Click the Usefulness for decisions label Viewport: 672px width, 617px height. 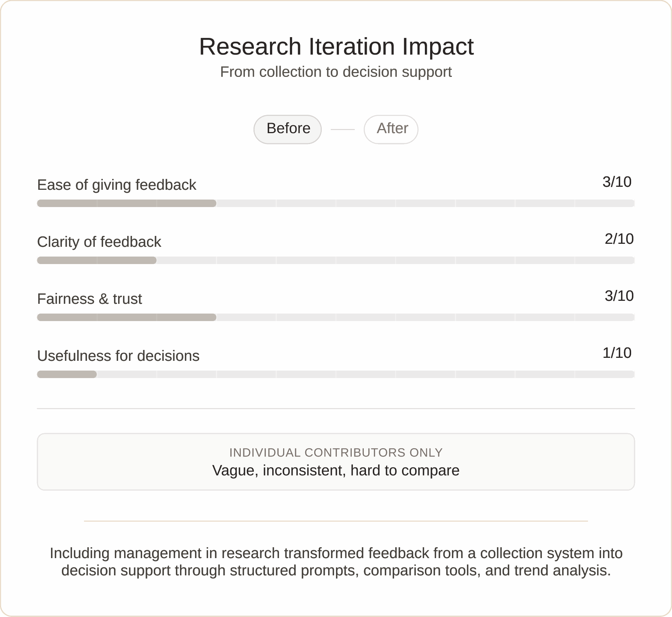(x=118, y=356)
